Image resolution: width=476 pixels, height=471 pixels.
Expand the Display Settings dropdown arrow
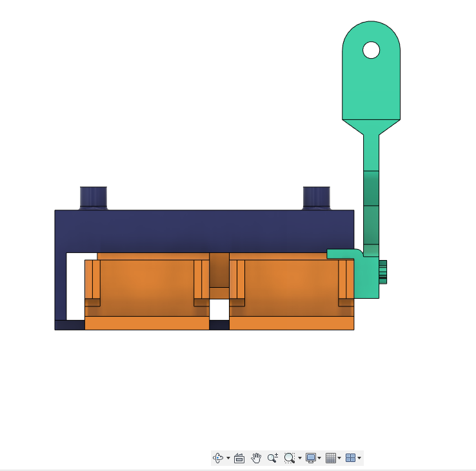[x=319, y=458]
